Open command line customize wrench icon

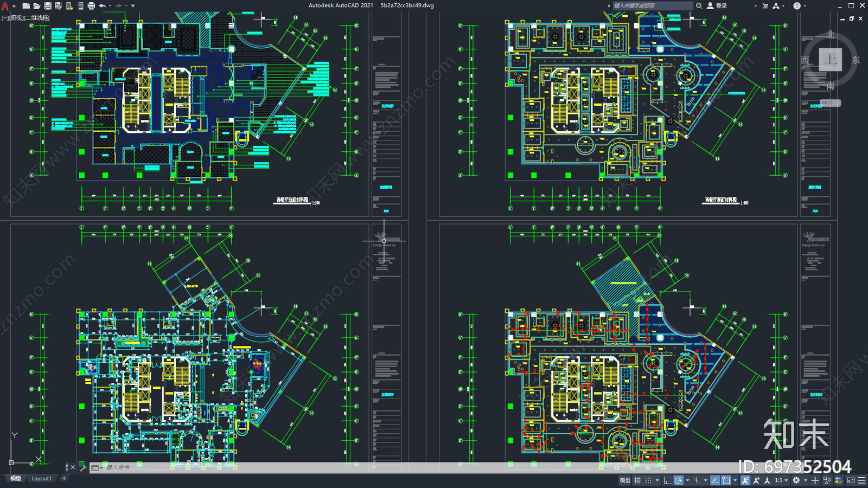point(83,467)
